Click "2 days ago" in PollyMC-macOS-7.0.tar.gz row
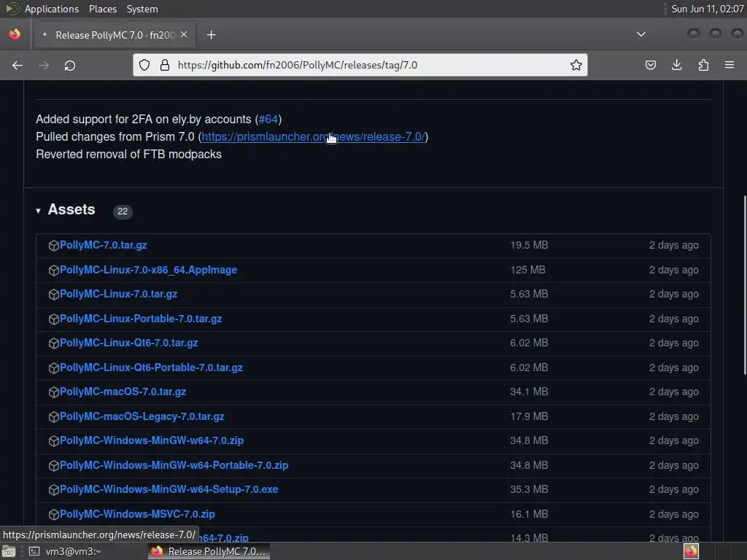747x560 pixels. (x=673, y=392)
